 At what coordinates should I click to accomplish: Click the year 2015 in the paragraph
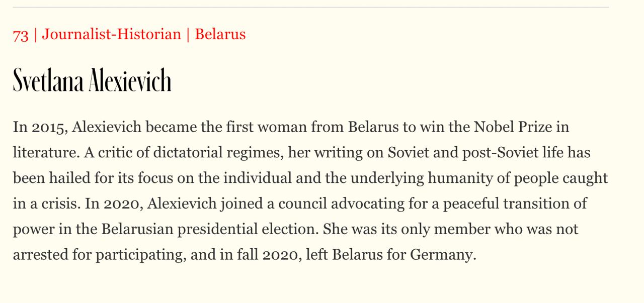tap(48, 127)
